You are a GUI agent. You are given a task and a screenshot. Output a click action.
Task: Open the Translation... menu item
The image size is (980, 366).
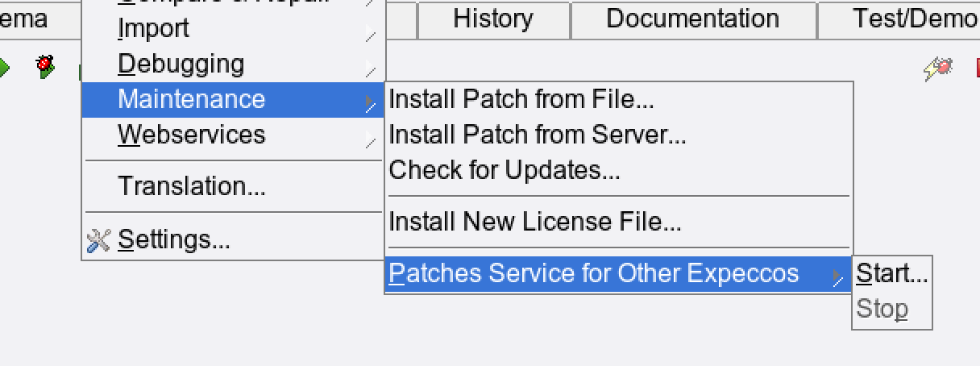point(192,186)
